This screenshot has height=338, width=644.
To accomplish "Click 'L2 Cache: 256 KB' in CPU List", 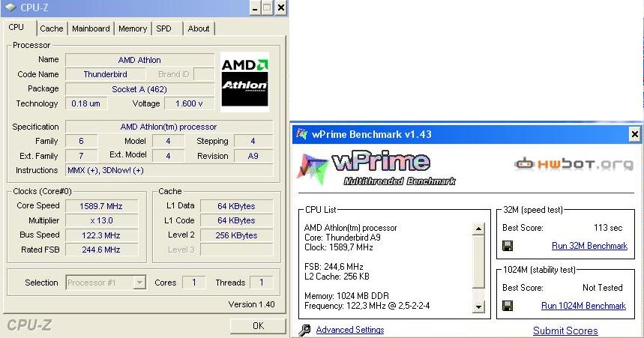I will coord(337,277).
